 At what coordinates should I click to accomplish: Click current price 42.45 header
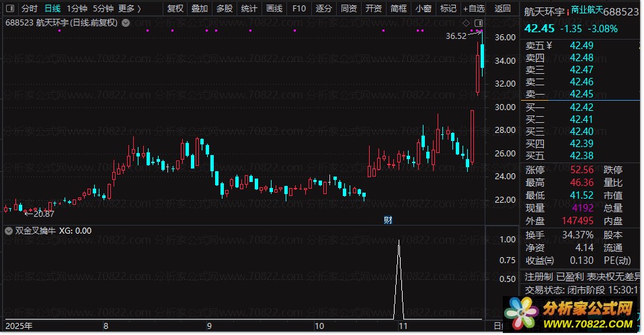coord(539,28)
